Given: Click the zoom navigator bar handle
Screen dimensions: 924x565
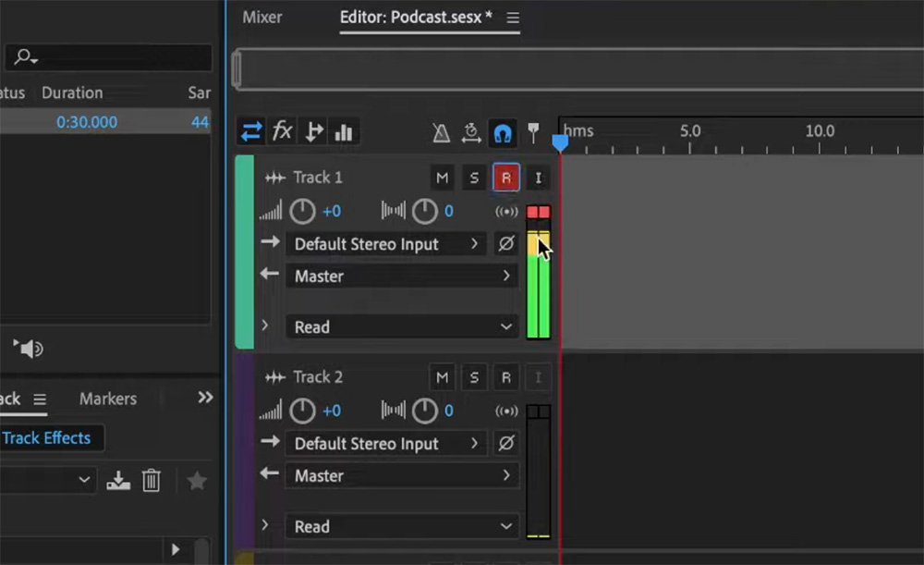Looking at the screenshot, I should (x=237, y=69).
